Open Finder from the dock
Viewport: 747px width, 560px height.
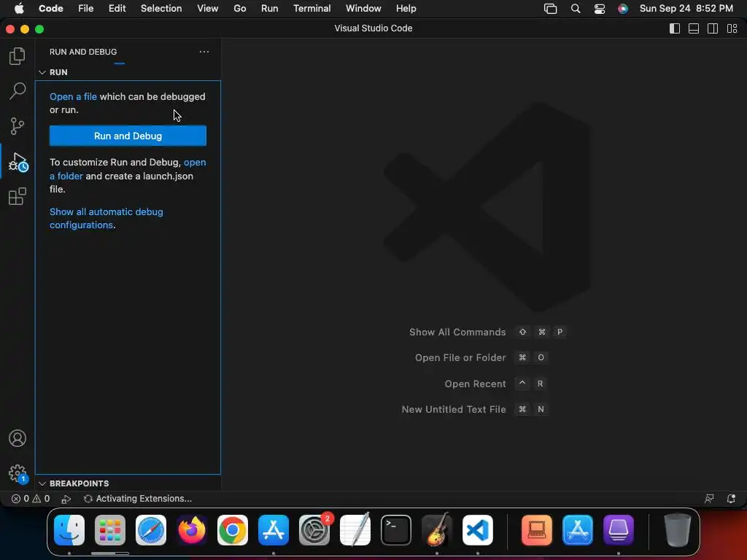[x=69, y=530]
